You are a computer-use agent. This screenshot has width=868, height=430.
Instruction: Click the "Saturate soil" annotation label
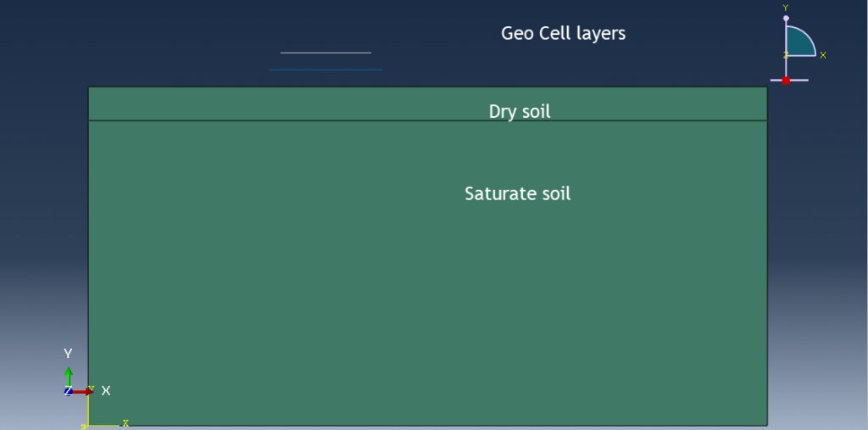coord(518,194)
